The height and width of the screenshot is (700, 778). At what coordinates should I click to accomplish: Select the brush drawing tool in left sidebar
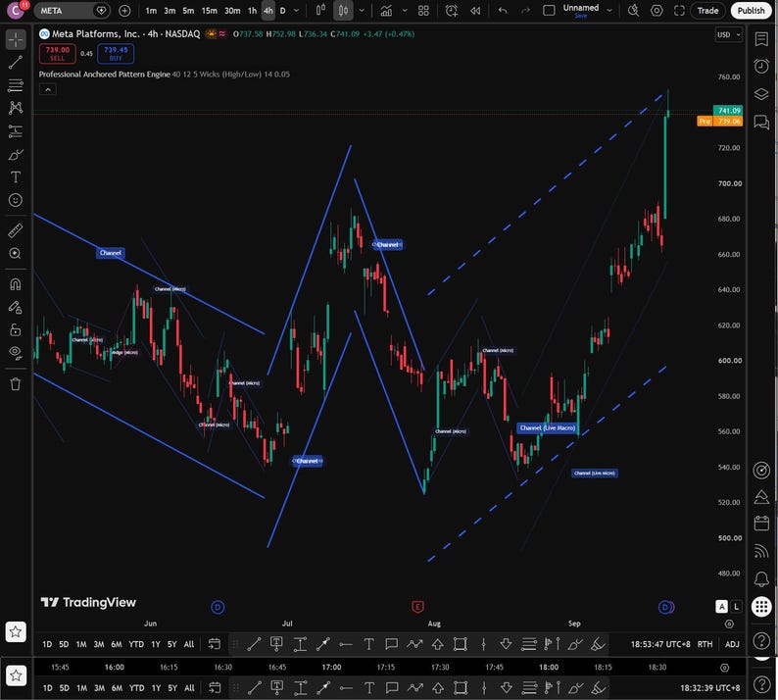pos(16,155)
